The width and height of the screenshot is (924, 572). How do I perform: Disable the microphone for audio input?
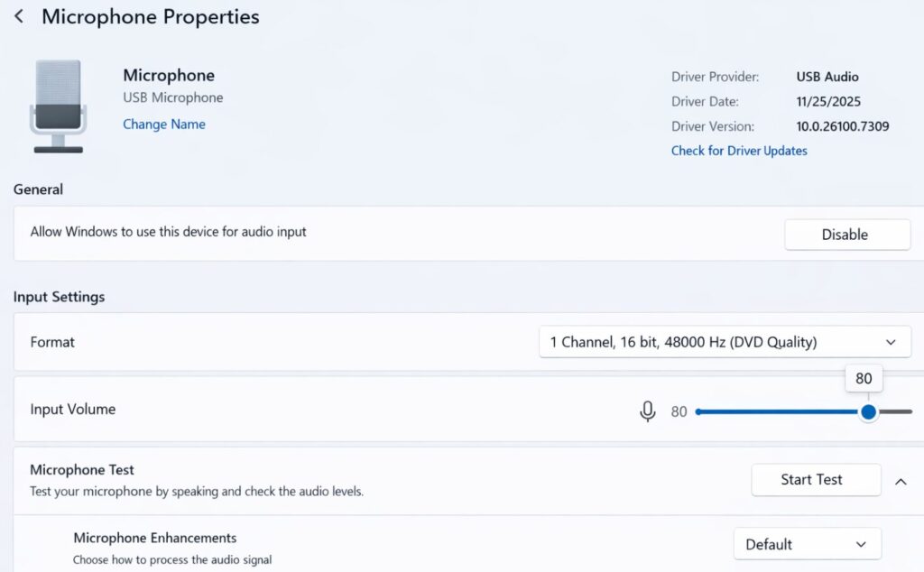(x=846, y=234)
